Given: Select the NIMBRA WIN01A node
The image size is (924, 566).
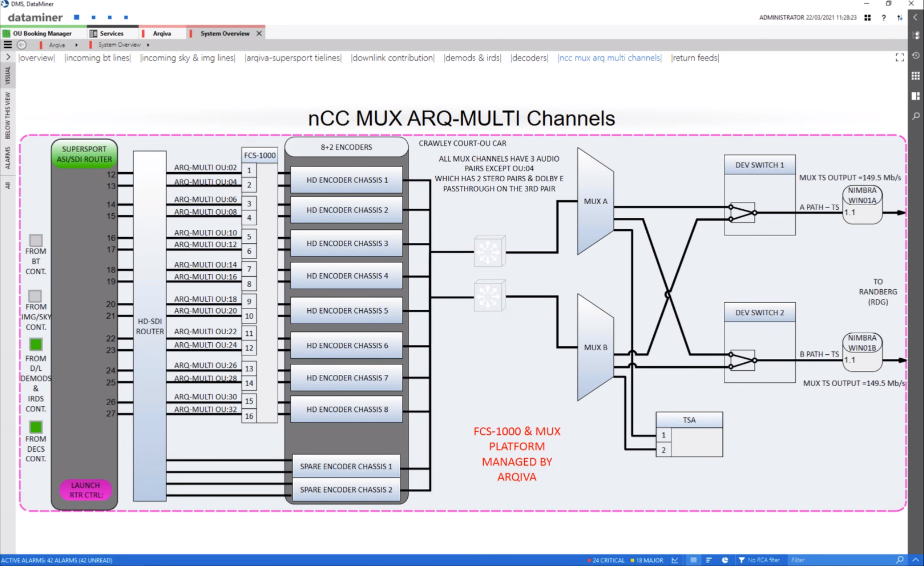Looking at the screenshot, I should coord(862,204).
